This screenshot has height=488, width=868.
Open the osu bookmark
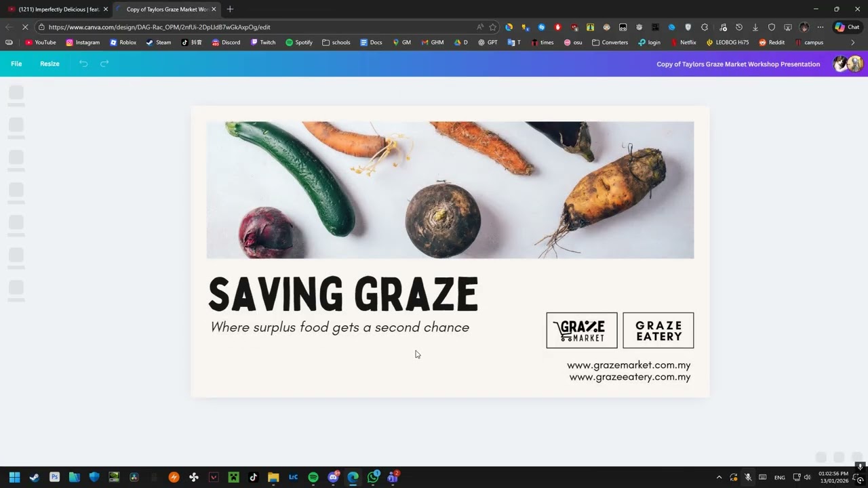pos(573,43)
